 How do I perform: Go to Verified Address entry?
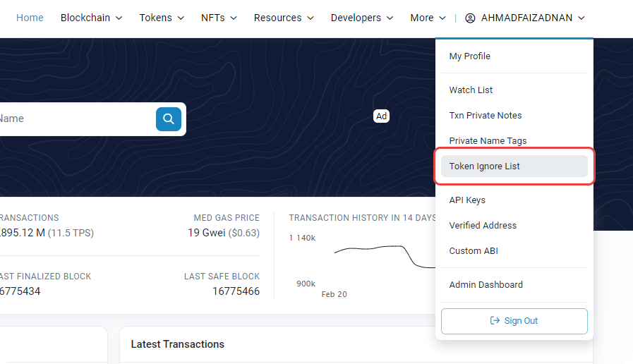[483, 226]
